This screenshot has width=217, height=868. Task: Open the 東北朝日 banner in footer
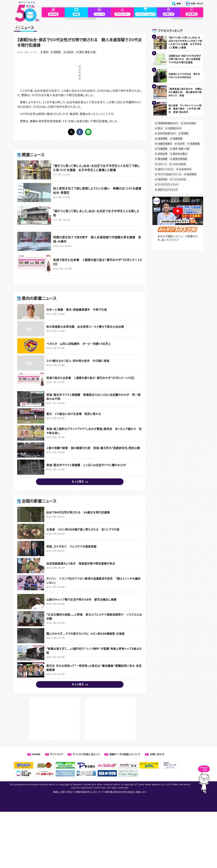point(87,765)
